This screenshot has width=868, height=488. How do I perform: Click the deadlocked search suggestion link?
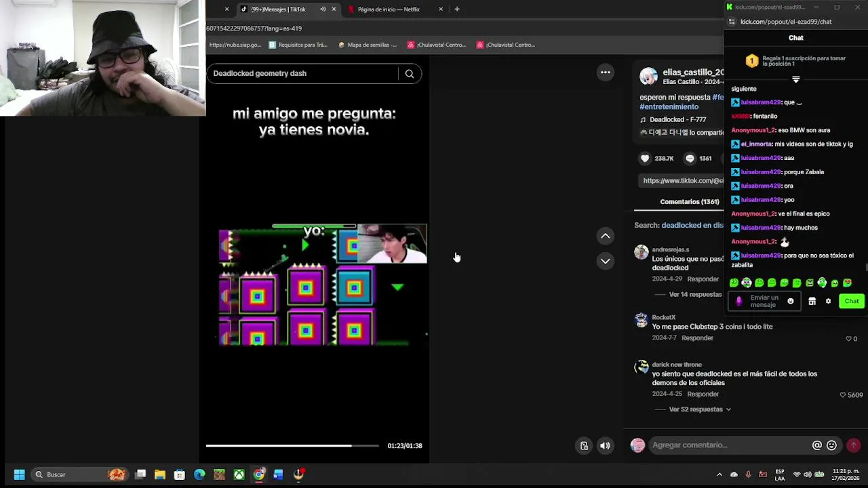pyautogui.click(x=692, y=226)
